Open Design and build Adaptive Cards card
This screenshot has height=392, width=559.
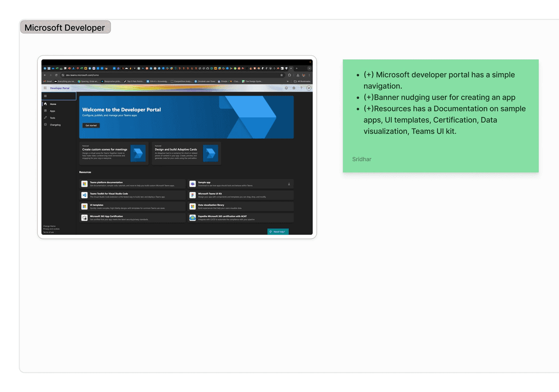click(187, 153)
